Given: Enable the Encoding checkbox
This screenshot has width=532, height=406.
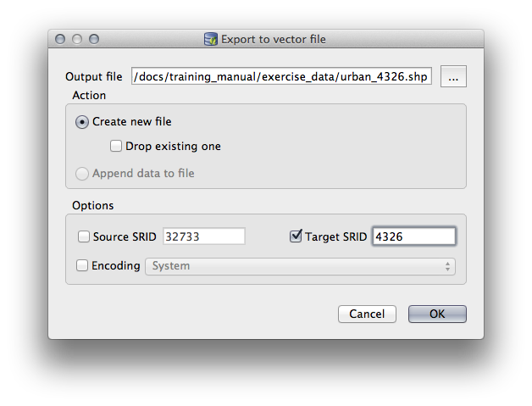Looking at the screenshot, I should point(83,266).
